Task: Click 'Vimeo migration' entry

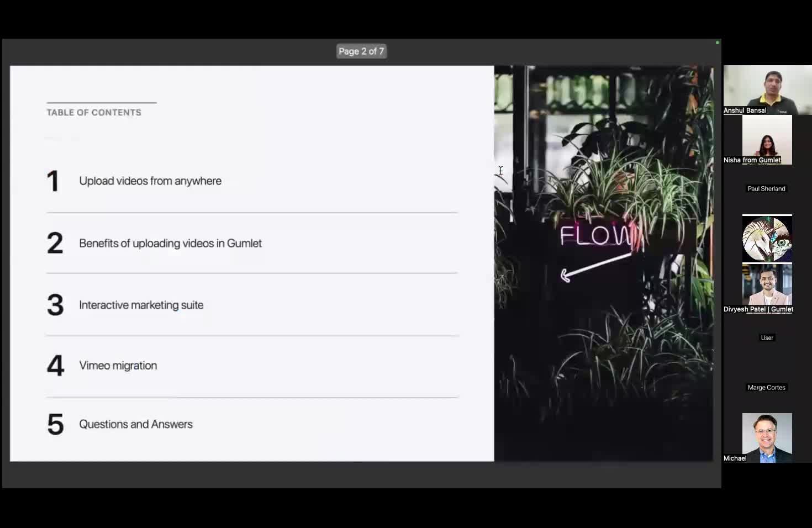Action: click(x=118, y=366)
